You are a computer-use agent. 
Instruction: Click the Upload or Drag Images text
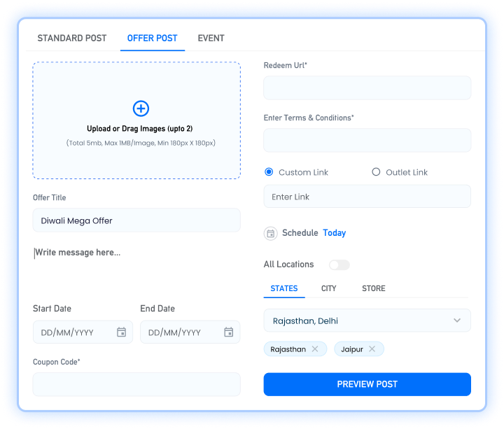pyautogui.click(x=140, y=129)
